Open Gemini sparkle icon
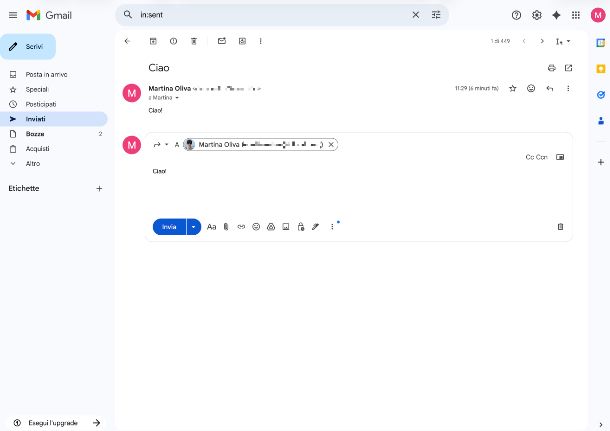 (x=556, y=15)
